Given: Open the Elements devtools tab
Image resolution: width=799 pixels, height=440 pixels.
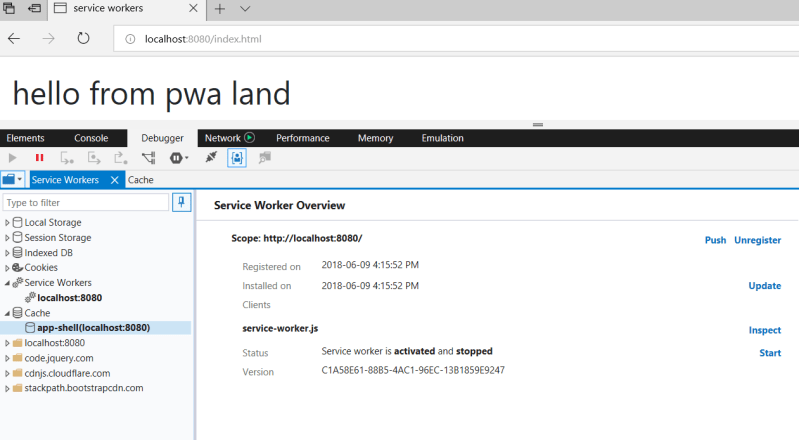Looking at the screenshot, I should 25,138.
